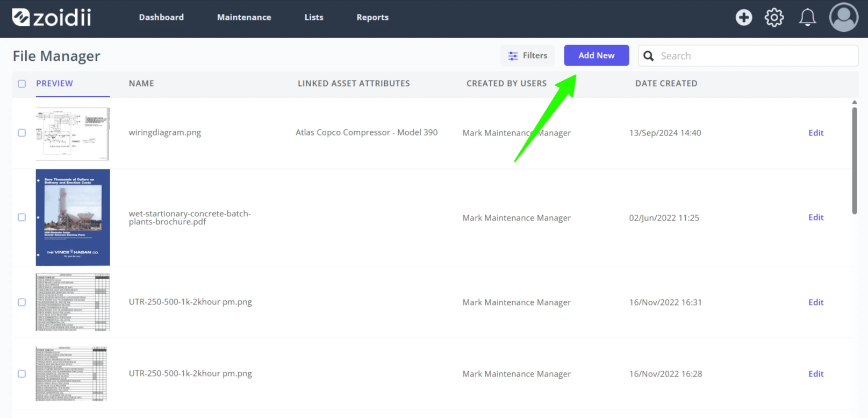
Task: Click the wiringdiagram.png file name
Action: pyautogui.click(x=165, y=132)
